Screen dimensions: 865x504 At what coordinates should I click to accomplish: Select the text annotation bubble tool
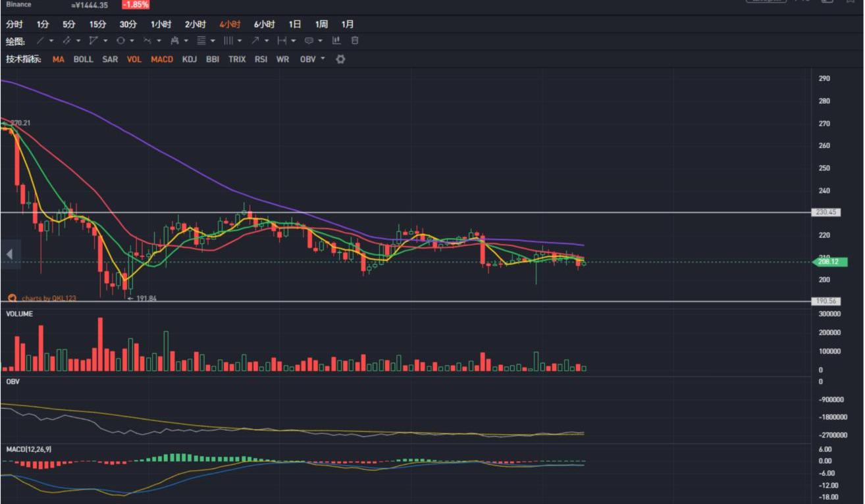tap(309, 41)
